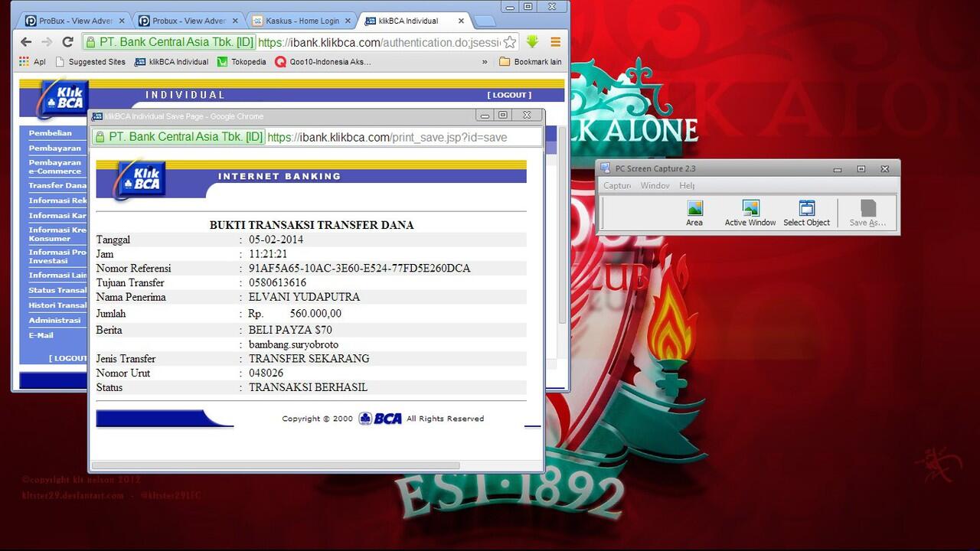Click the popup horizontal scrollbar
This screenshot has width=980, height=551.
click(x=276, y=465)
